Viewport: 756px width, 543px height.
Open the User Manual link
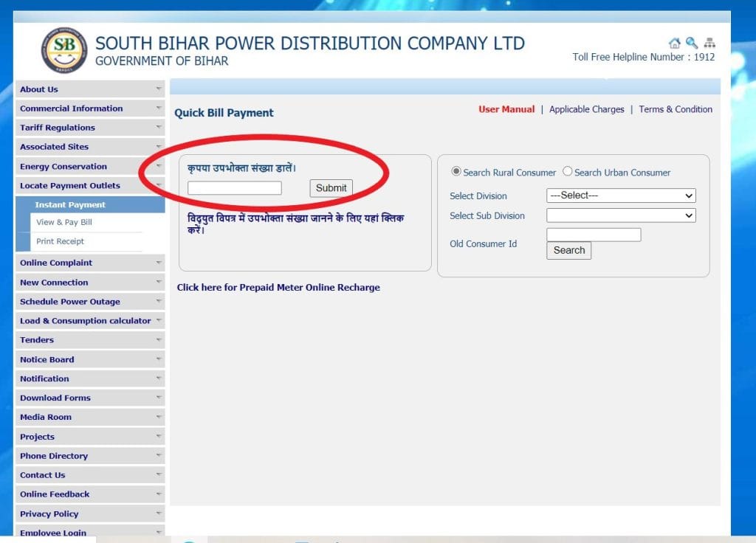click(x=506, y=109)
